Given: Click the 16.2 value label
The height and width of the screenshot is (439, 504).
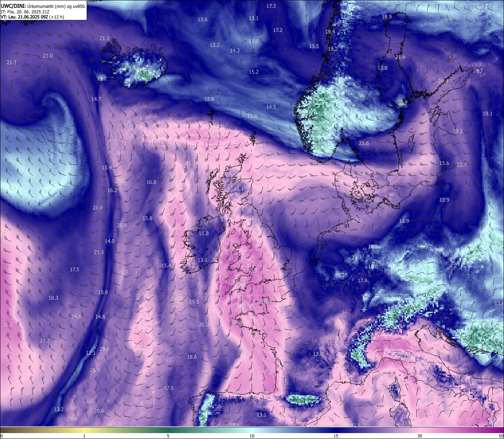Looking at the screenshot, I should tap(112, 191).
